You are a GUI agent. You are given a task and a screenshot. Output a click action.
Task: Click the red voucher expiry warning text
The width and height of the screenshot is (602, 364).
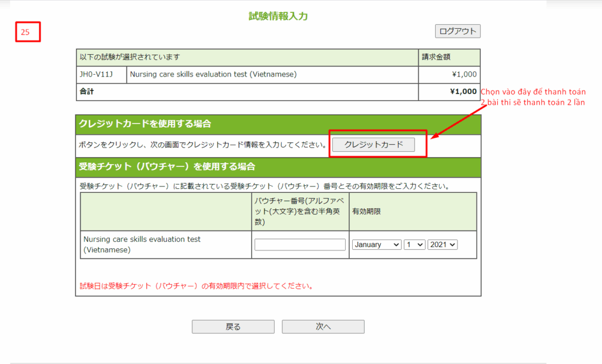[x=196, y=287]
